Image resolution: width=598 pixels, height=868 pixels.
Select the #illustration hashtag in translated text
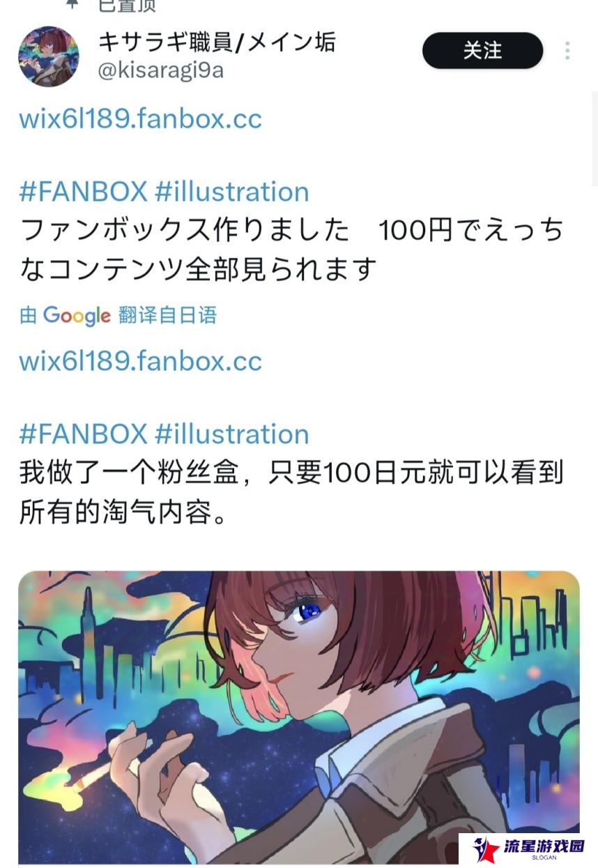tap(231, 434)
